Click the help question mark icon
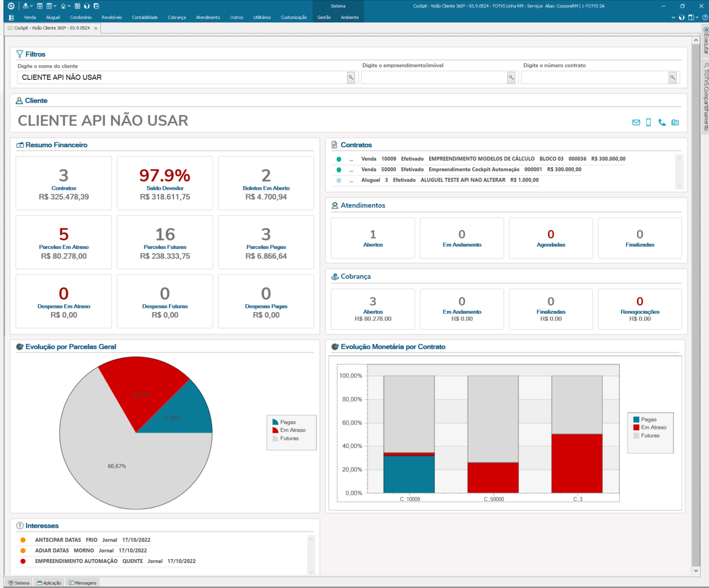 click(x=705, y=17)
